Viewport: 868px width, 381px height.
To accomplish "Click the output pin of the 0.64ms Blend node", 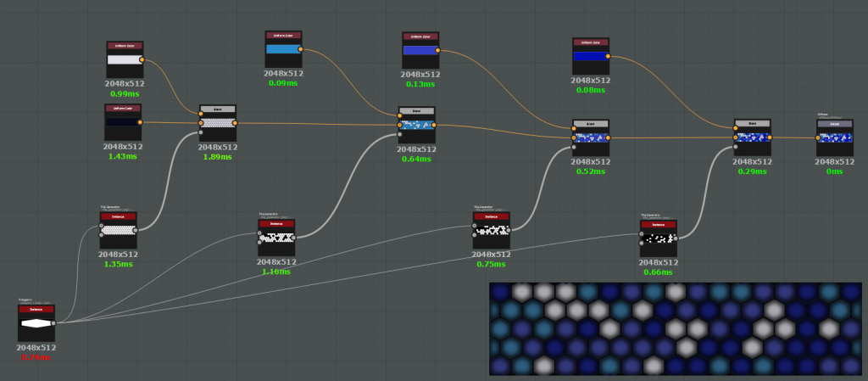I will (433, 125).
